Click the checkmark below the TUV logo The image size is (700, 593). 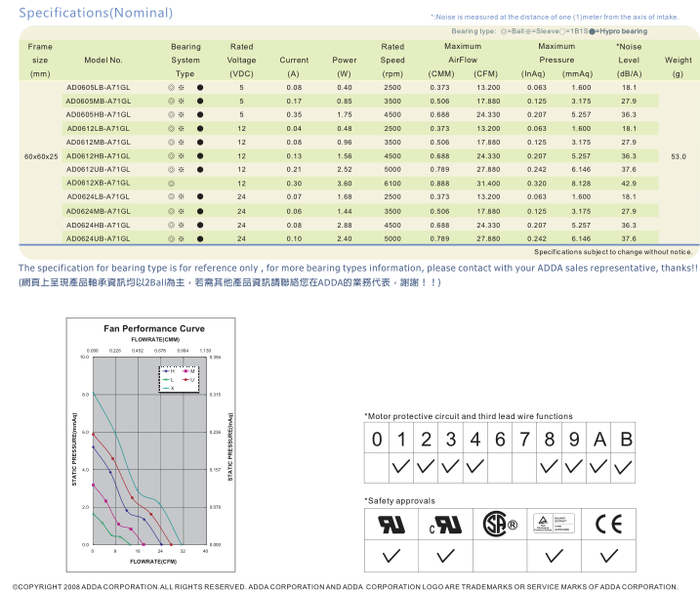coord(554,556)
